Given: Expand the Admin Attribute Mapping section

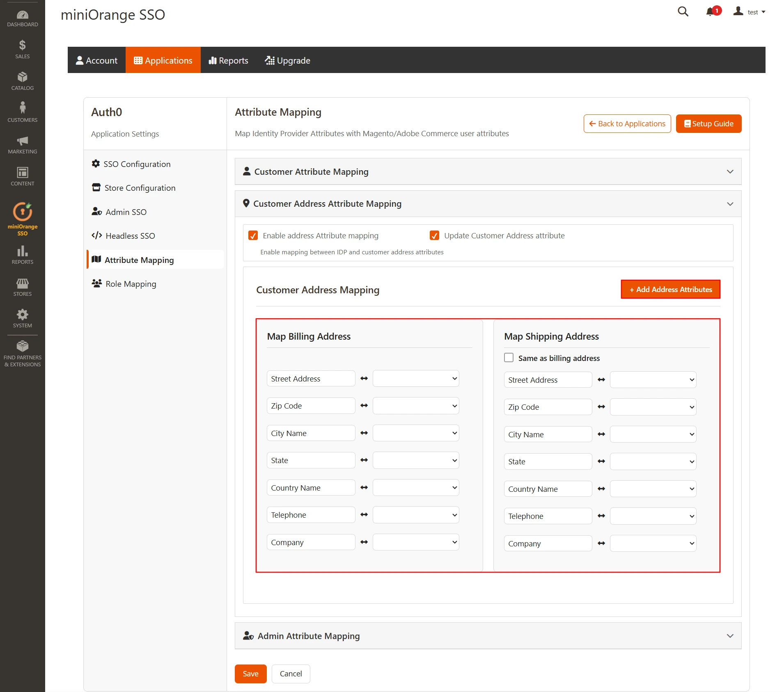Looking at the screenshot, I should coord(730,636).
